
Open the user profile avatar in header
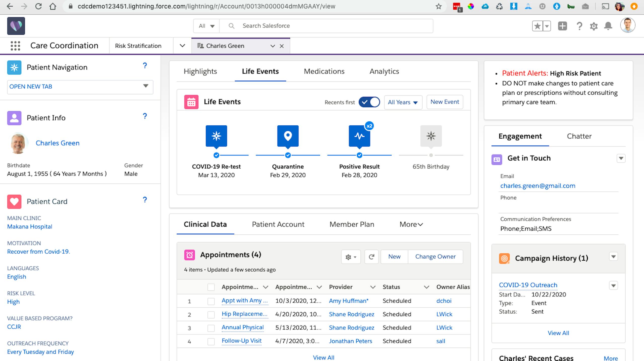click(628, 25)
